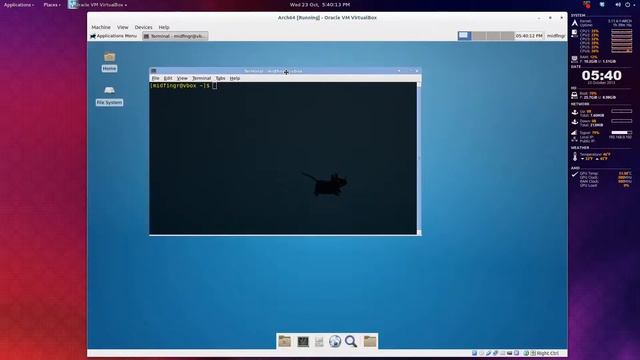Launch the web browser globe icon in dock
640x360 pixels.
coord(335,341)
